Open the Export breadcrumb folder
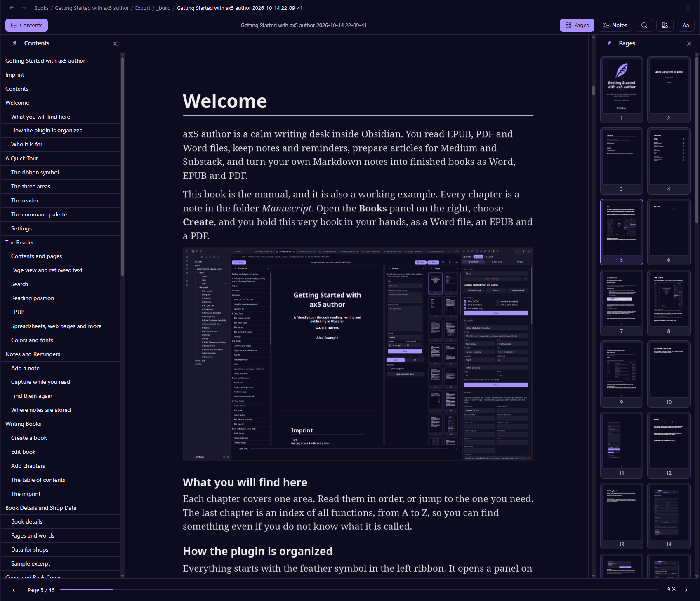Screen dimensions: 700x601 point(143,8)
